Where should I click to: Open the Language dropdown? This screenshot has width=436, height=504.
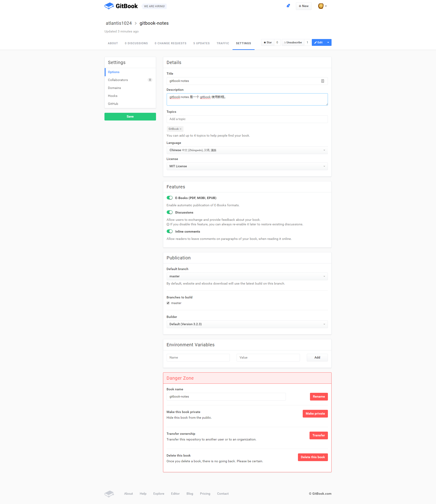point(247,150)
